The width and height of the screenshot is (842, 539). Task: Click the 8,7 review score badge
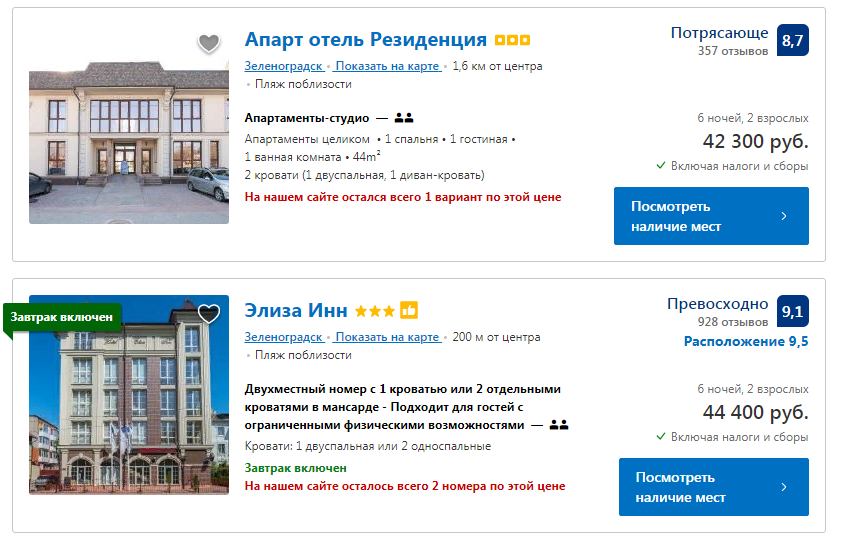point(793,40)
